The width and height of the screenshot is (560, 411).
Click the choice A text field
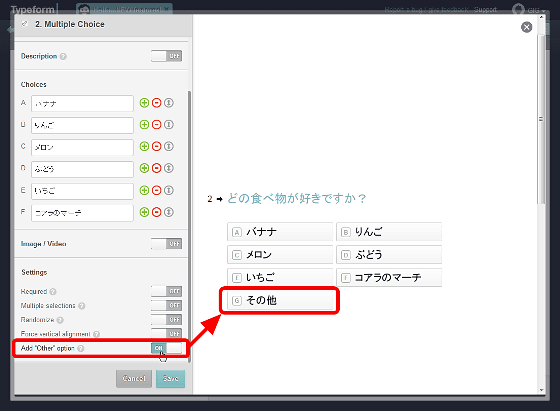pos(82,104)
